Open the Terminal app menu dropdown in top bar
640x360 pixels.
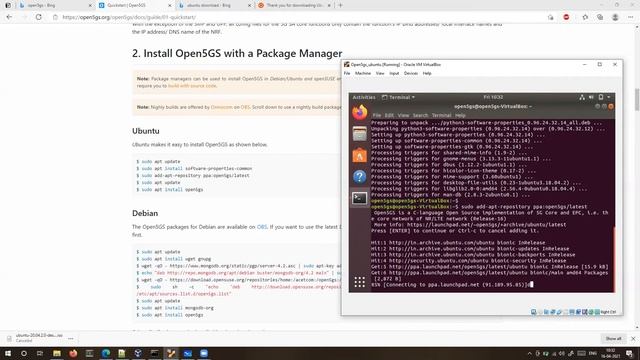pos(398,97)
